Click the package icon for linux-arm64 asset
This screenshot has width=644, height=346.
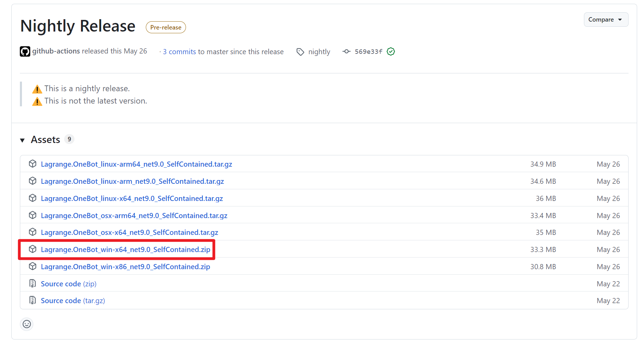pyautogui.click(x=33, y=164)
